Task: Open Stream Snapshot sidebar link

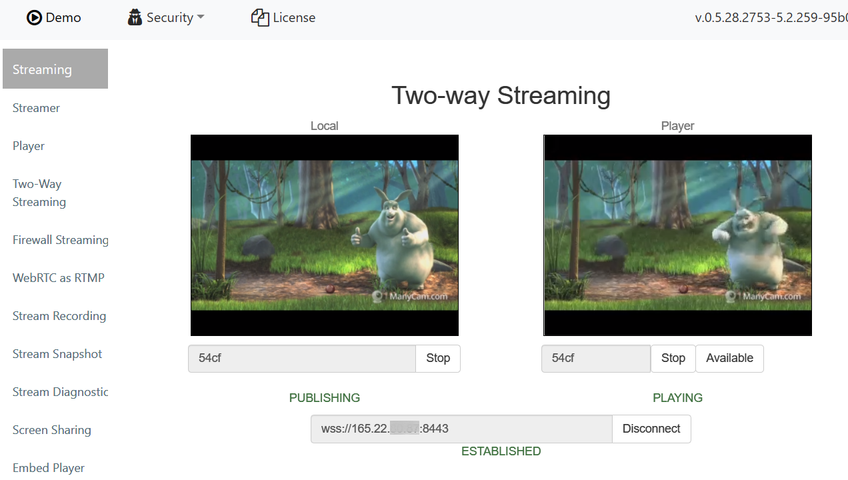Action: tap(57, 354)
